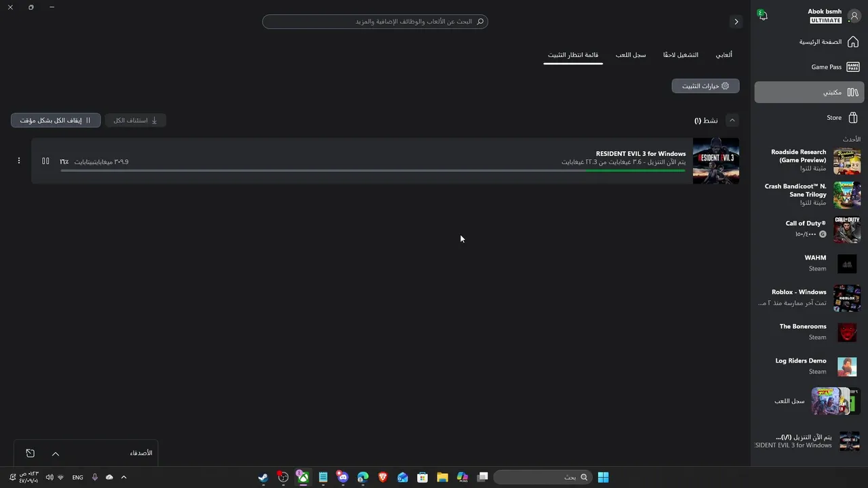Open notifications bell icon

(x=763, y=16)
